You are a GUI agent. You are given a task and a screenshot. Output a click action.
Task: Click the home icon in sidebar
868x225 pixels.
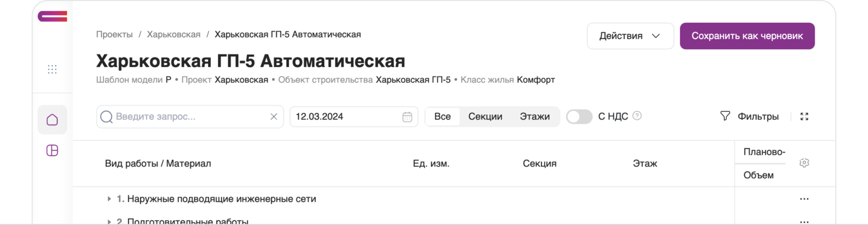point(52,120)
